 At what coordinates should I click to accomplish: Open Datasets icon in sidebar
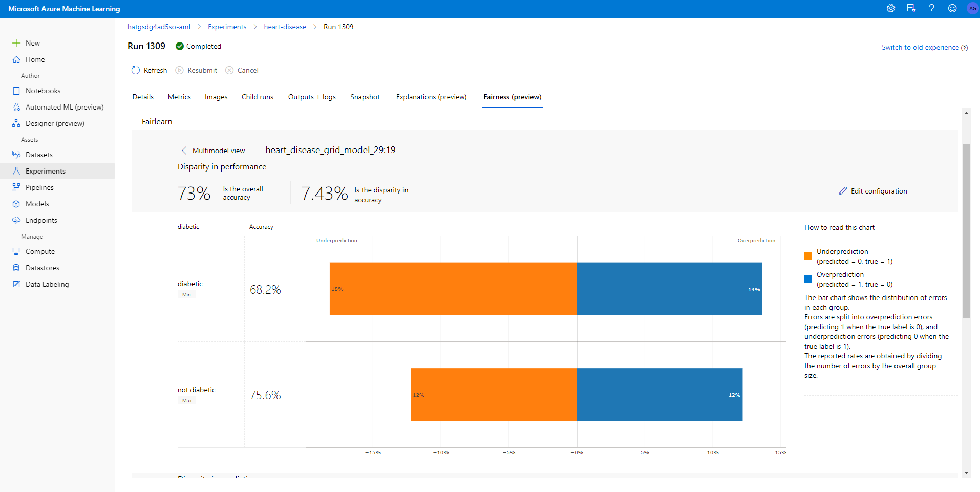point(16,155)
